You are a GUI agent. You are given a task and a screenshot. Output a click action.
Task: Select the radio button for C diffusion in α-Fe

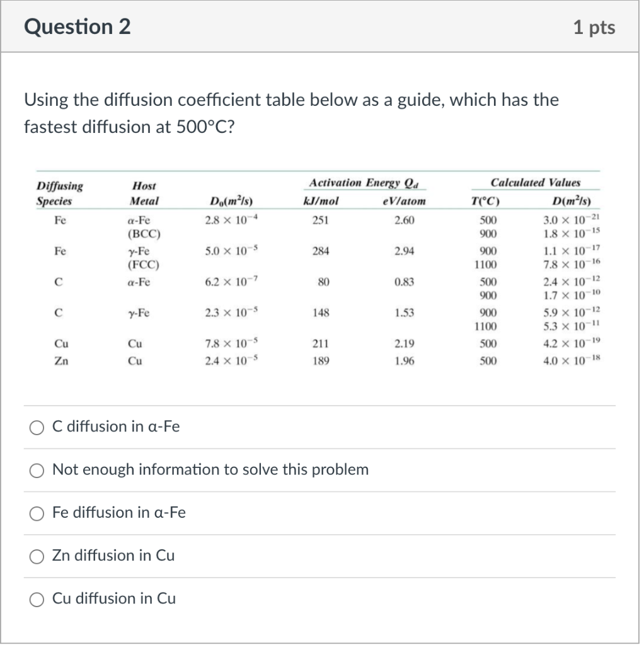37,427
